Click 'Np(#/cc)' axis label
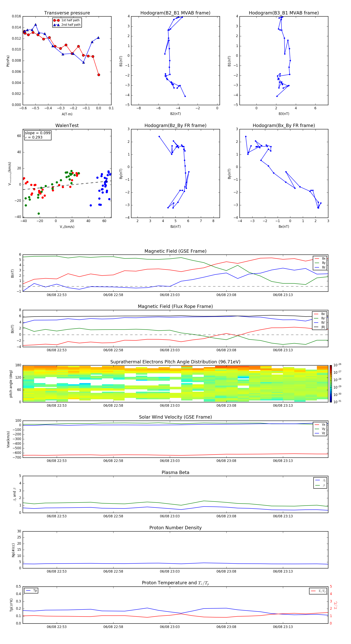 [x=13, y=550]
